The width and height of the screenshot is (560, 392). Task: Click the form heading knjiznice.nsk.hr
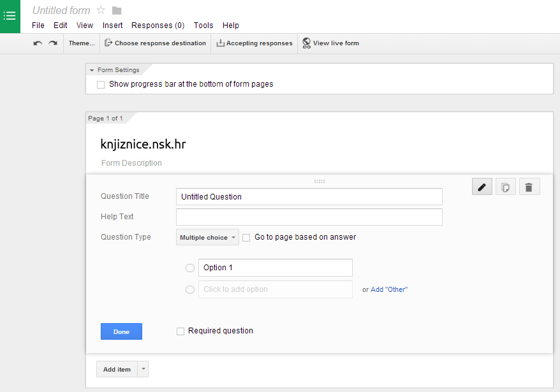(x=143, y=144)
